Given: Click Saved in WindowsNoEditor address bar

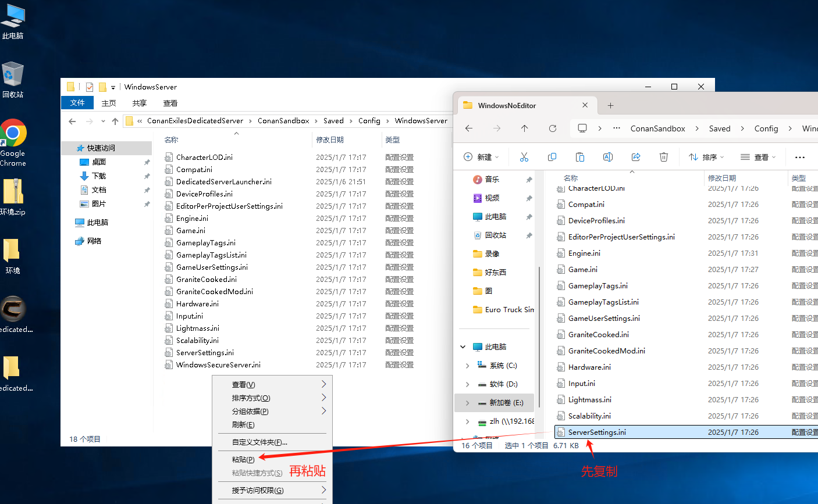Looking at the screenshot, I should tap(720, 128).
